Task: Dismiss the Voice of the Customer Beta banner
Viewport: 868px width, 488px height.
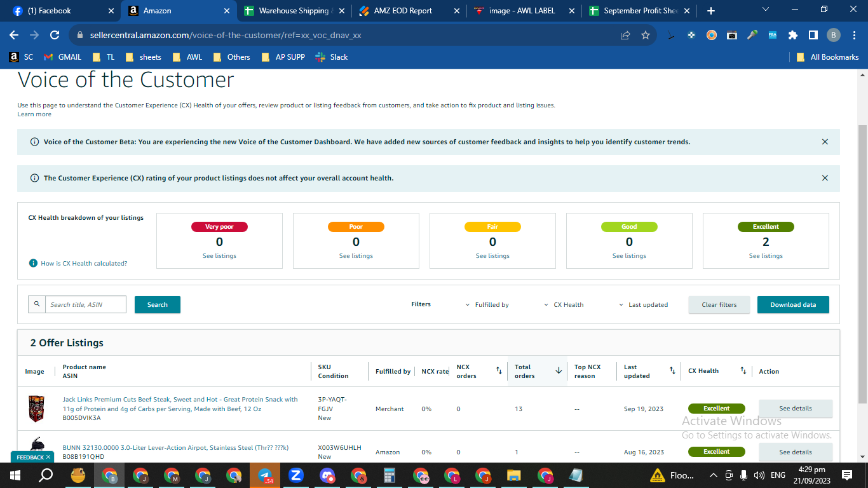Action: (x=825, y=142)
